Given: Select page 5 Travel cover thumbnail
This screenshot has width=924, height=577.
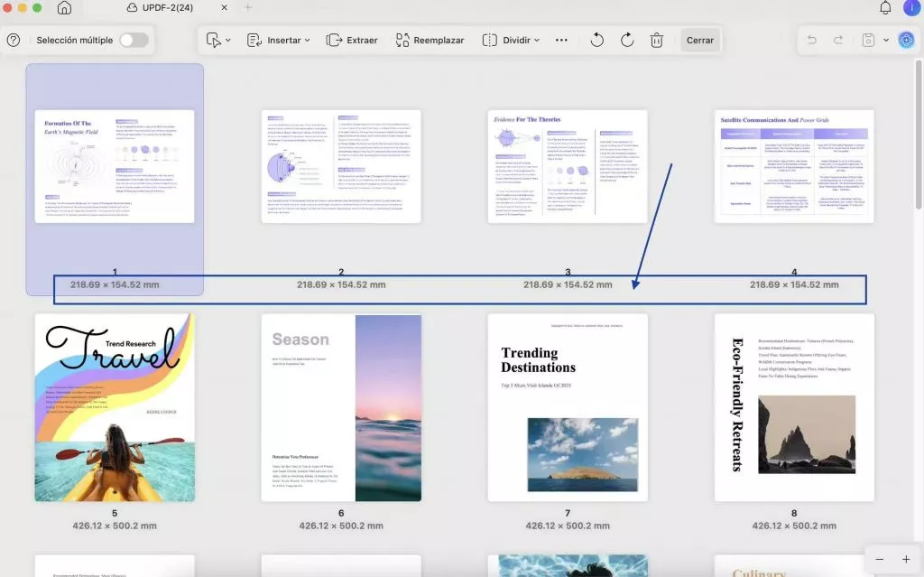Looking at the screenshot, I should click(x=115, y=407).
